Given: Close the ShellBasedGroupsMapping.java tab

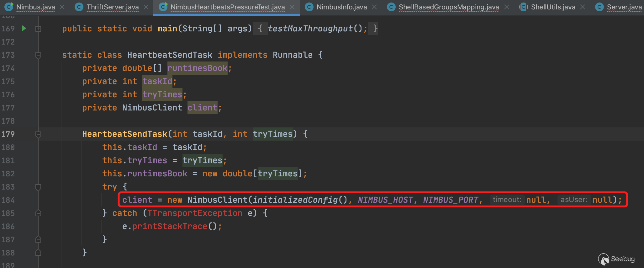Looking at the screenshot, I should click(507, 7).
